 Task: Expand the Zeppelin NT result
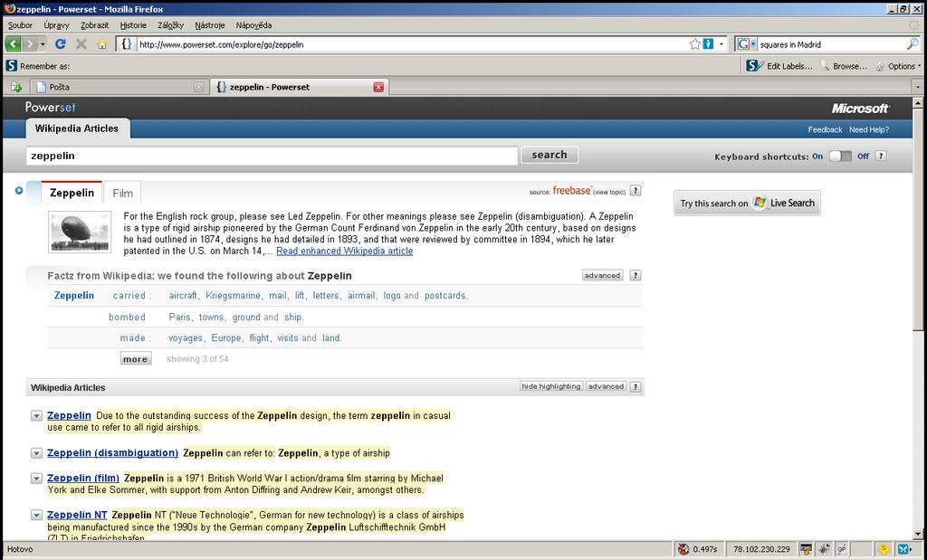pos(36,515)
